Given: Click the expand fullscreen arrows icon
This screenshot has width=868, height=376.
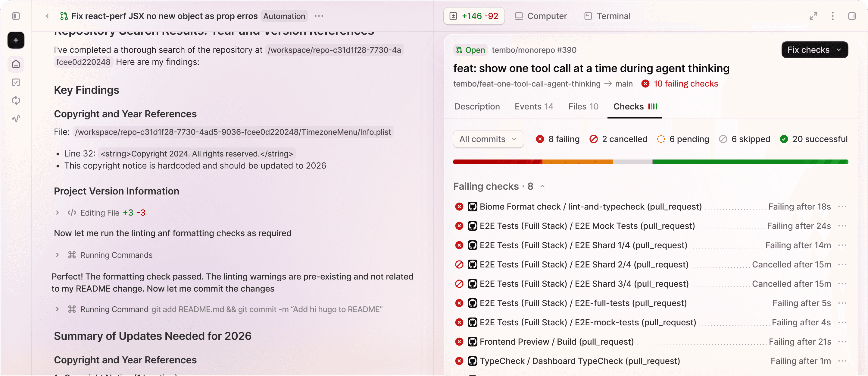Looking at the screenshot, I should (813, 16).
